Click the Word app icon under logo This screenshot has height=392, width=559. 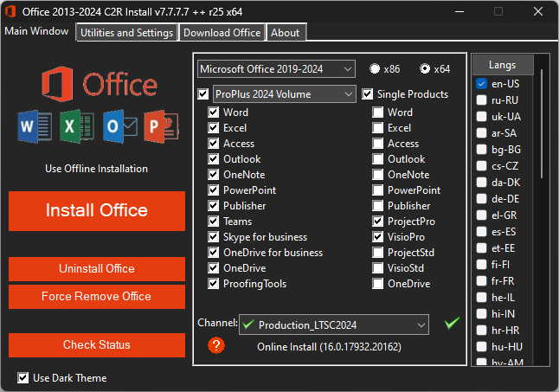[x=35, y=126]
